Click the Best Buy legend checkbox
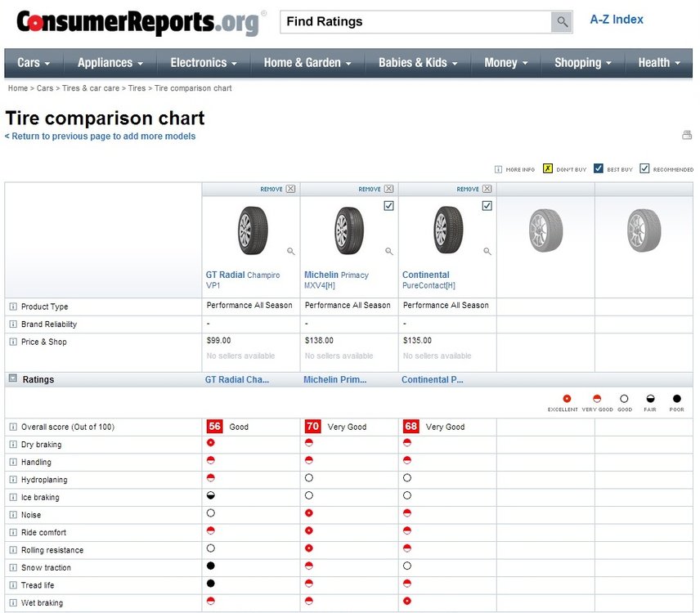The width and height of the screenshot is (700, 613). click(x=599, y=168)
